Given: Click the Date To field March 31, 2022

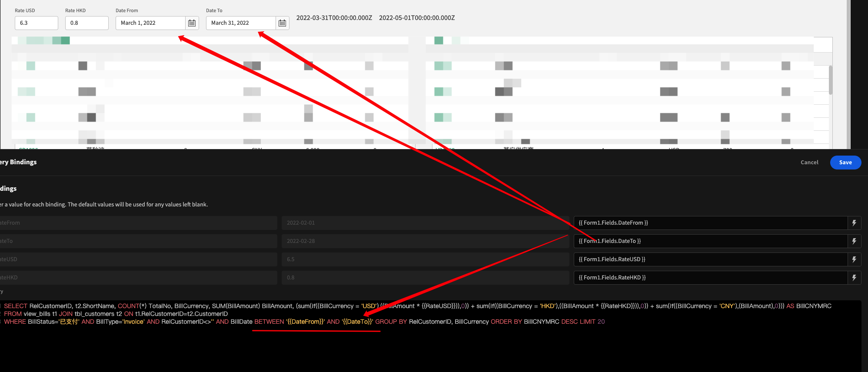Looking at the screenshot, I should 241,23.
